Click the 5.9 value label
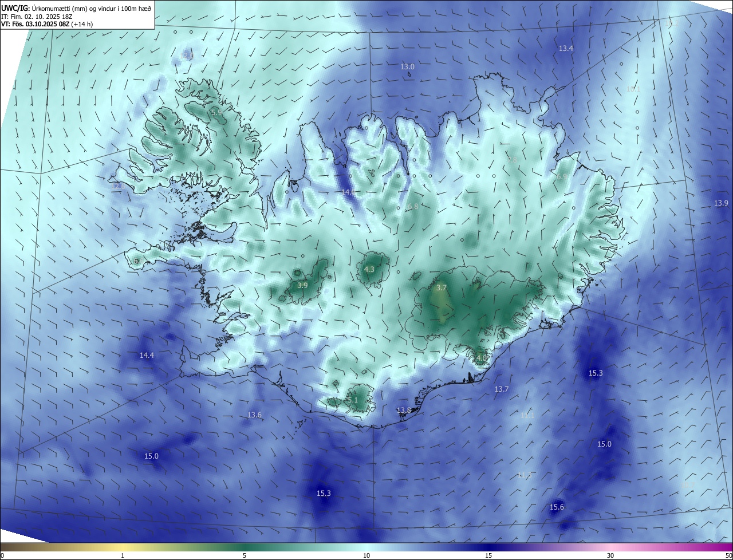 coord(216,113)
